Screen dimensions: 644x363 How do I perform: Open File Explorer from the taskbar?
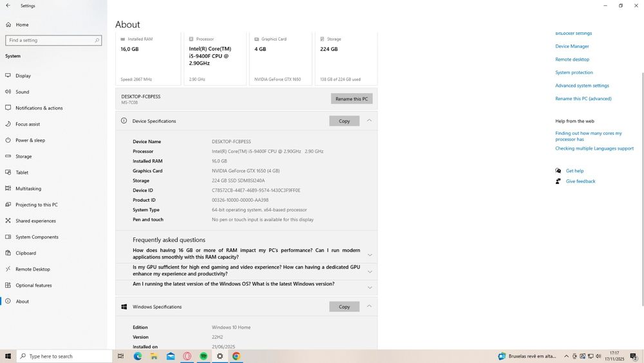pyautogui.click(x=154, y=356)
